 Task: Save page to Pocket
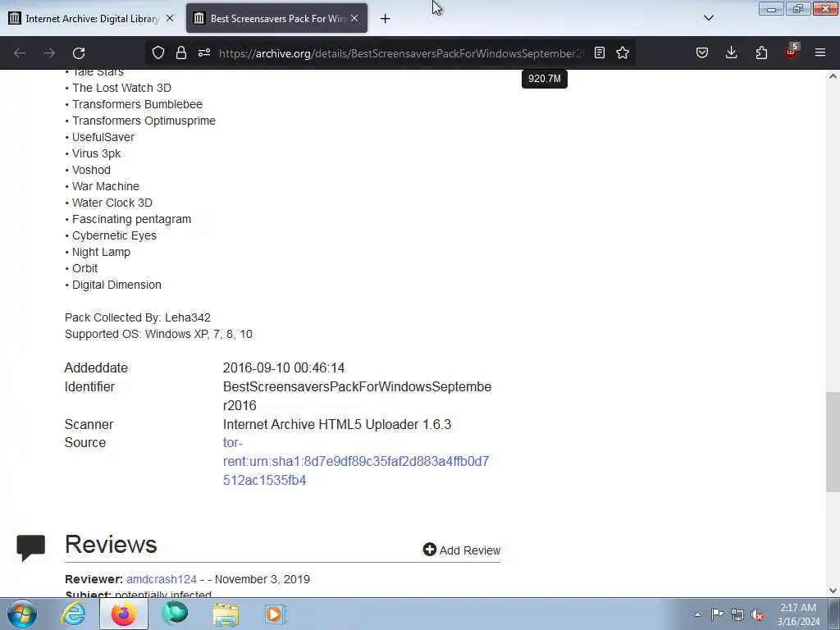pos(702,52)
